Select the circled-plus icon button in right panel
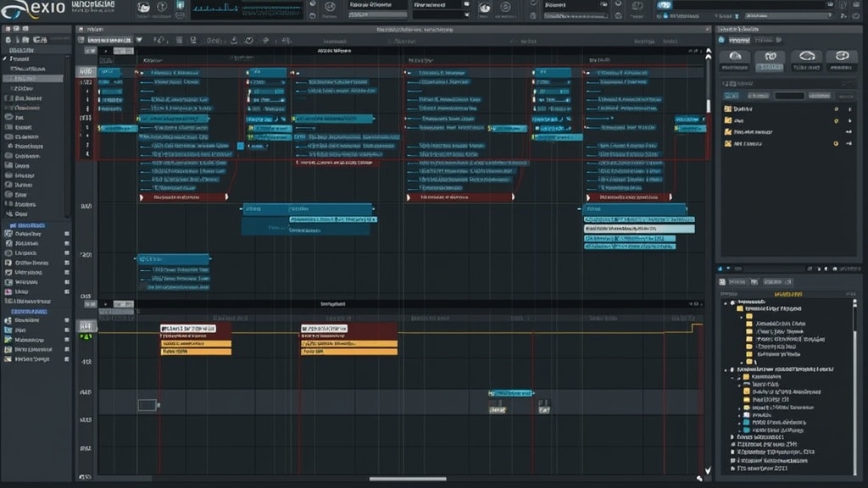The width and height of the screenshot is (868, 488). [842, 60]
